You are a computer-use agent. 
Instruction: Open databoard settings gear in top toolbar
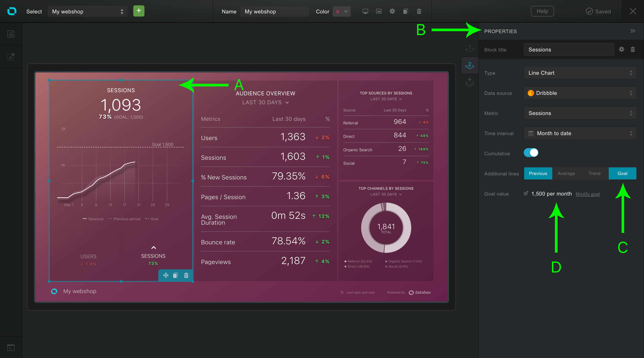[392, 11]
